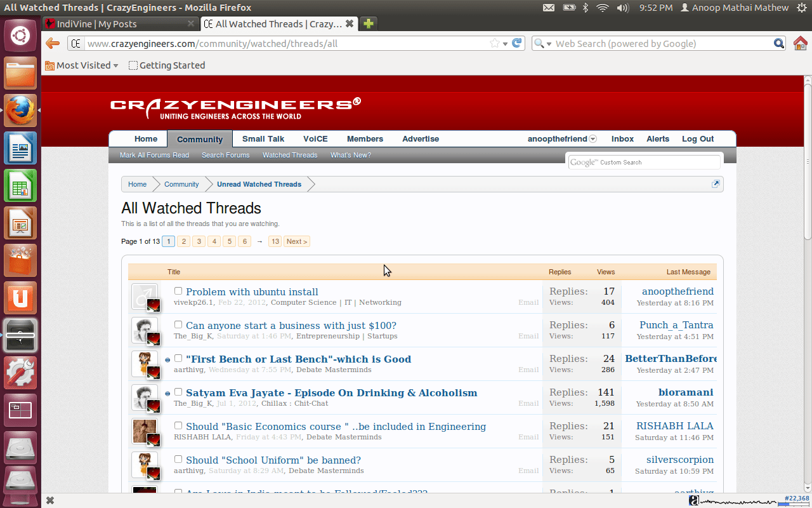Screen dimensions: 812x508
Task: Click Log Out
Action: (698, 139)
